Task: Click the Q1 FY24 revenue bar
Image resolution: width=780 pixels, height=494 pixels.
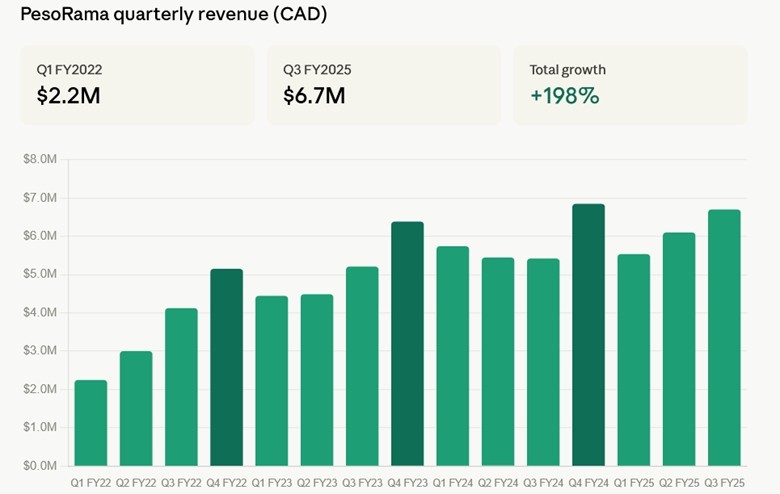Action: [453, 356]
